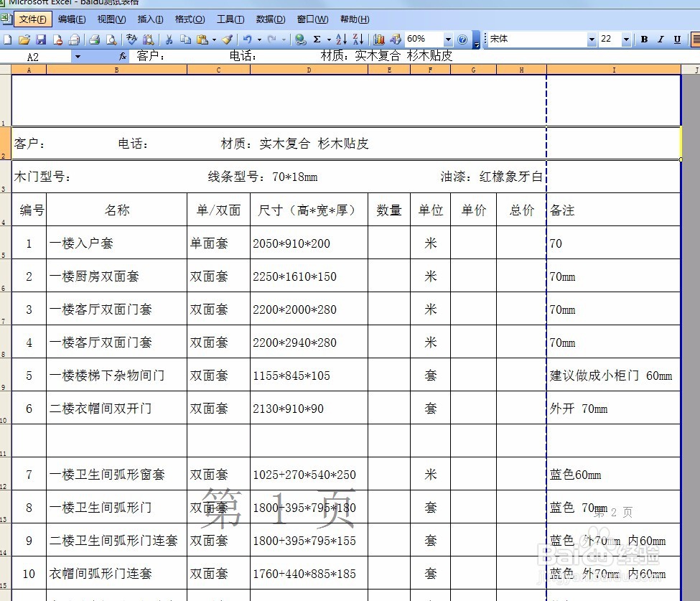Open the 视图(V) menu
The height and width of the screenshot is (601, 700).
pyautogui.click(x=111, y=19)
